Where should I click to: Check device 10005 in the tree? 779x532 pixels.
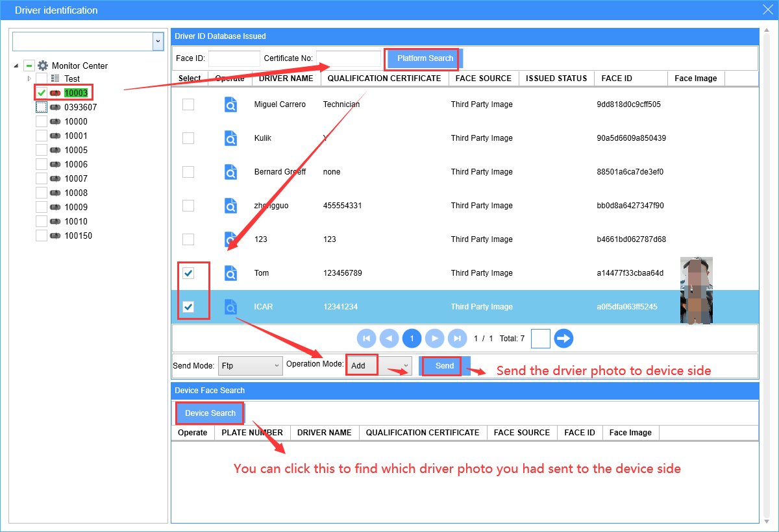pyautogui.click(x=42, y=150)
